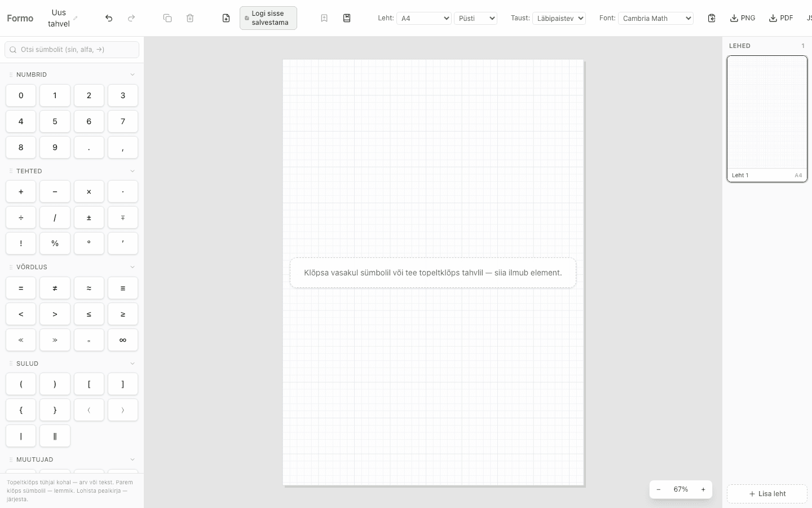Insert the slash symbol
Image resolution: width=812 pixels, height=508 pixels.
coord(55,217)
